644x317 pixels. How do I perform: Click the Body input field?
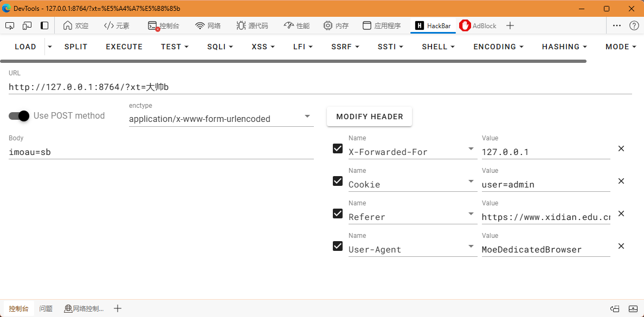pos(161,152)
